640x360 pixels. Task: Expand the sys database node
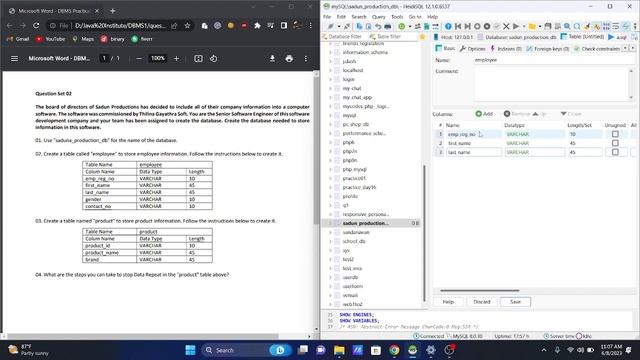tap(330, 250)
